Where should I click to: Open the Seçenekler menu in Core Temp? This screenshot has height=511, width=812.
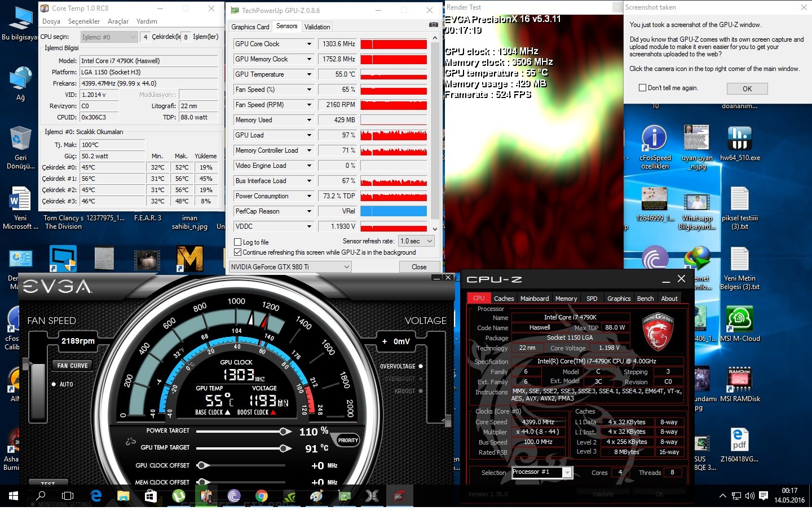click(84, 21)
